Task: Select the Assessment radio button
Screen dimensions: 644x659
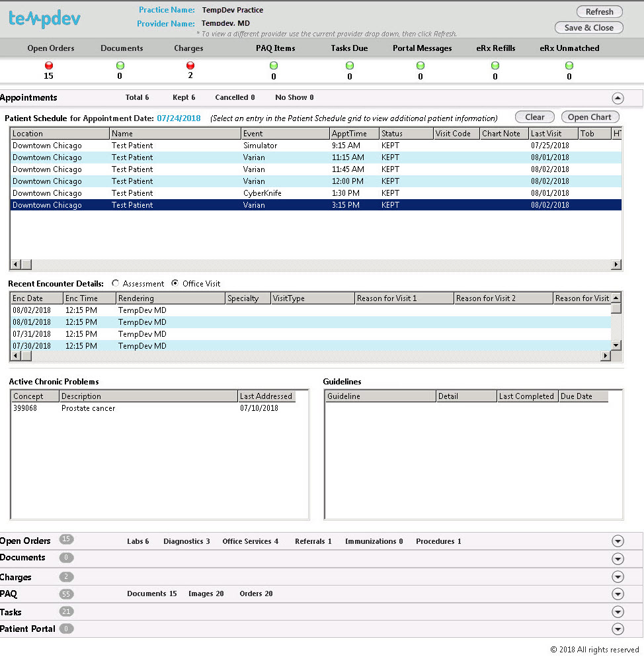Action: (x=116, y=283)
